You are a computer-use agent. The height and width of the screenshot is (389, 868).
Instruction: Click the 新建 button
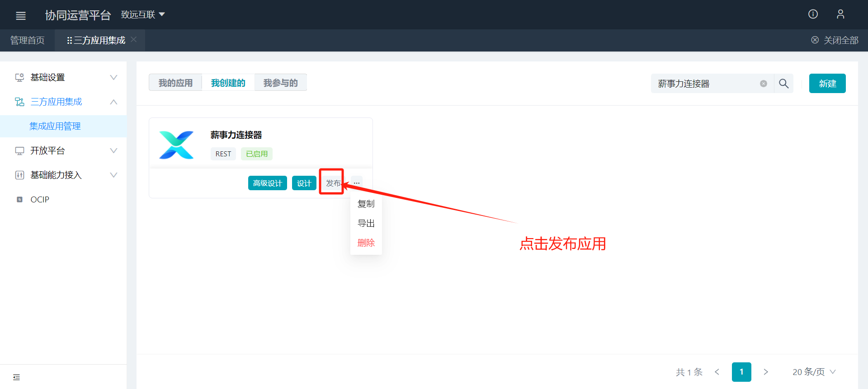pyautogui.click(x=827, y=84)
